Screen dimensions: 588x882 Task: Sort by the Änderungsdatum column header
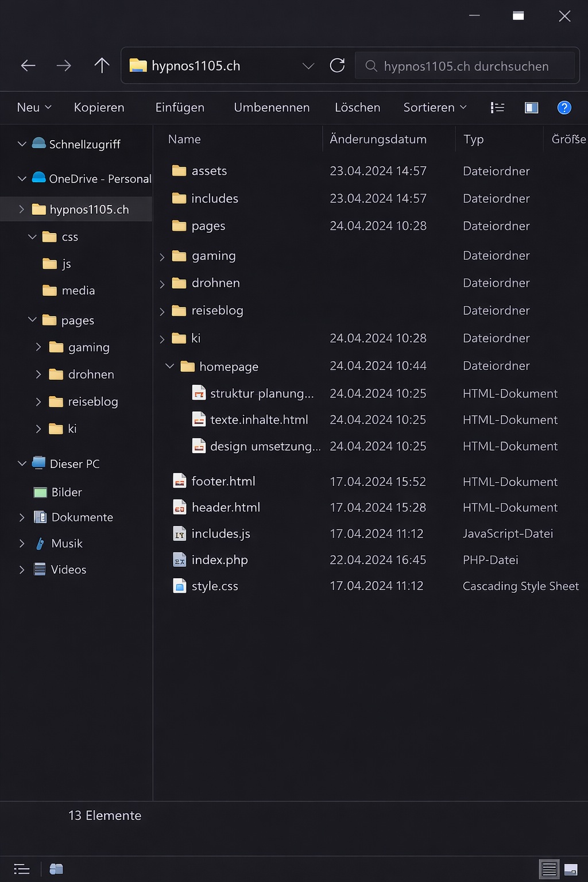point(378,139)
